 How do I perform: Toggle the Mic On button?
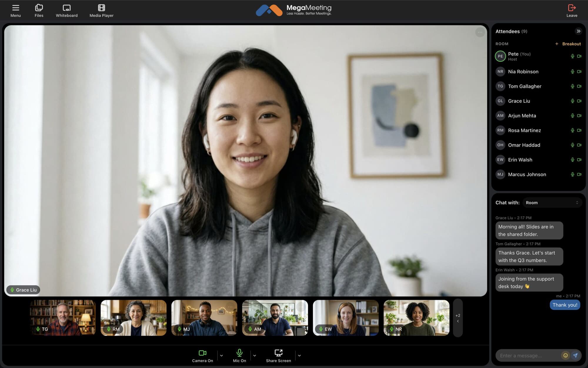[x=239, y=355]
